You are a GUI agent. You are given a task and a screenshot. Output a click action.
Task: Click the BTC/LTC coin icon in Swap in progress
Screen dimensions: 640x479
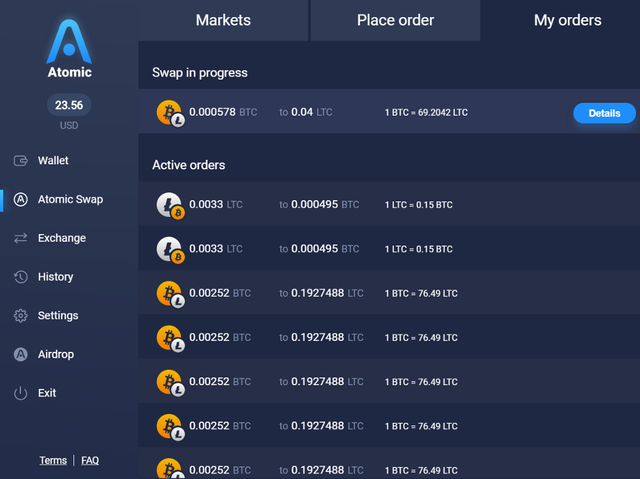pos(171,113)
